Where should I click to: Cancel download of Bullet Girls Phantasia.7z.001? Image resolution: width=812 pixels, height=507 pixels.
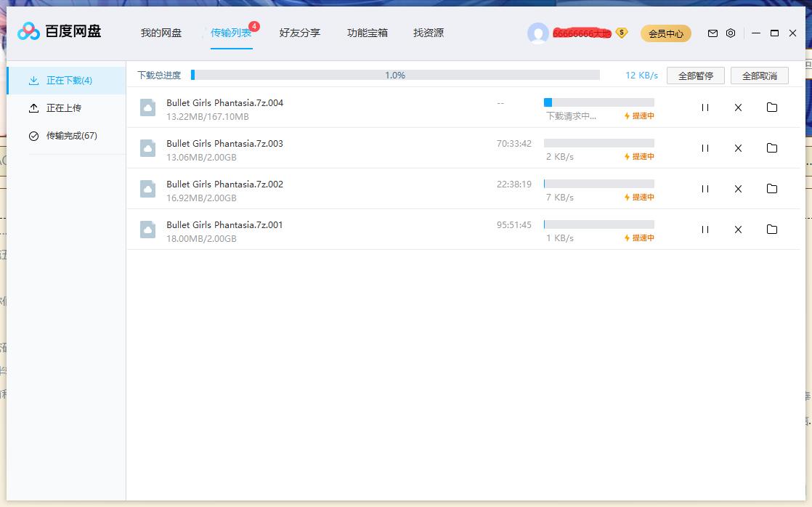pos(738,230)
